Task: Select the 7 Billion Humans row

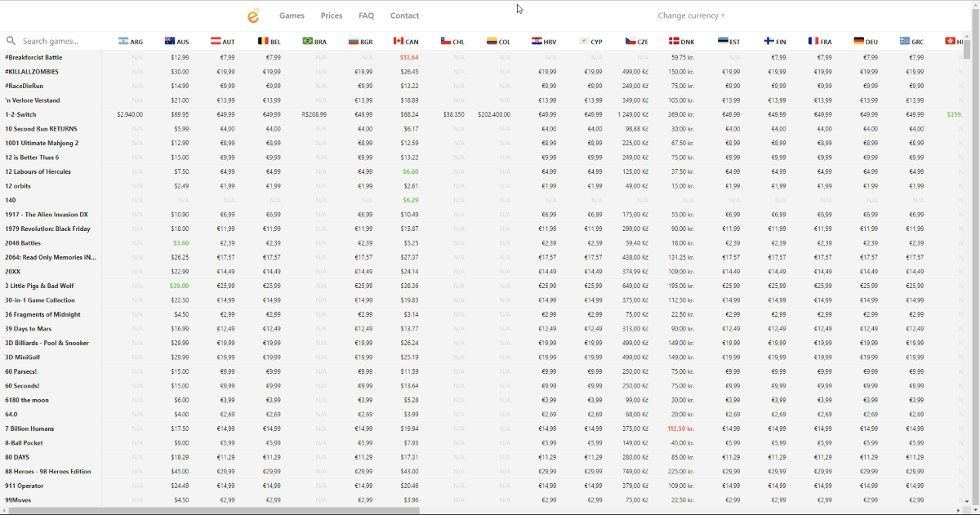Action: click(30, 428)
